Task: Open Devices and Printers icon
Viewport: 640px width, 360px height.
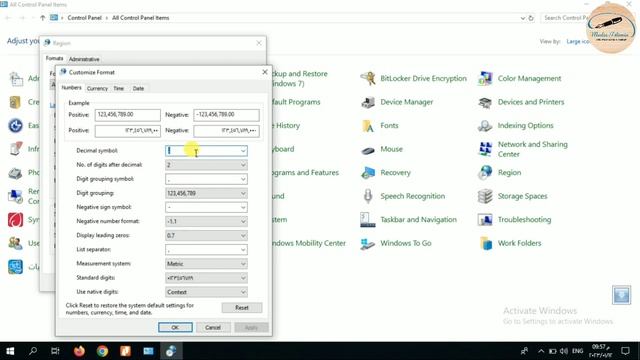Action: [485, 102]
